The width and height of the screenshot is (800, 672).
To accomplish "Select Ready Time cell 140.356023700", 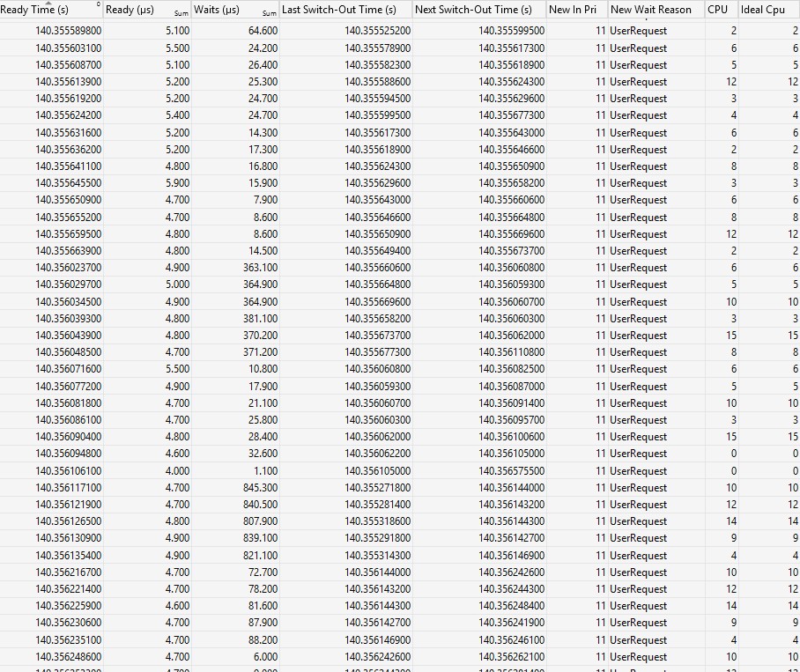I will tap(69, 268).
